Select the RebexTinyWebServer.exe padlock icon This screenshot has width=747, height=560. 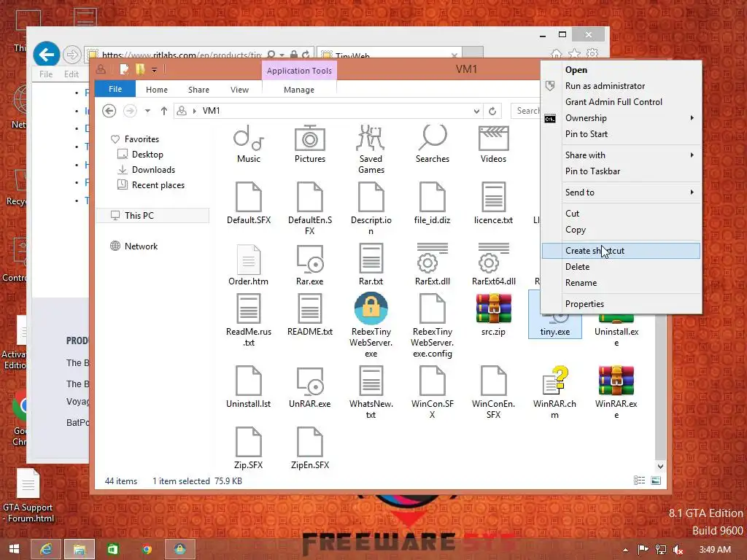click(x=371, y=308)
